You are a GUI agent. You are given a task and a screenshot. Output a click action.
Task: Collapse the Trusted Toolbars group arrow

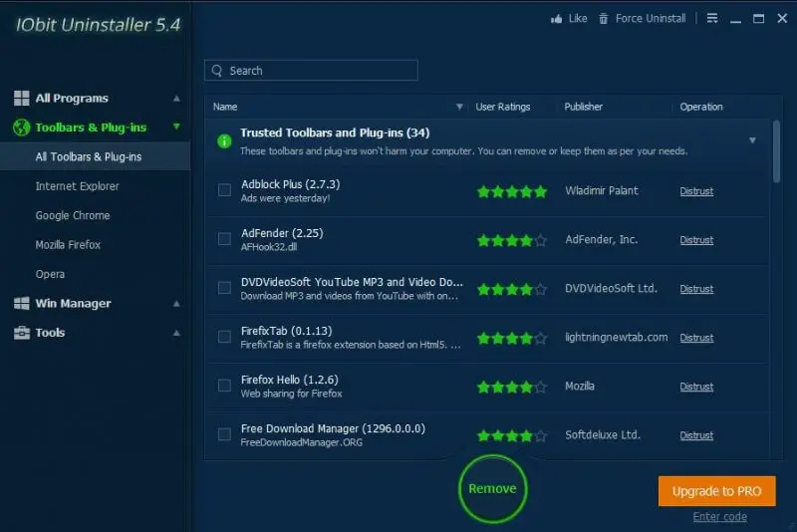click(752, 140)
